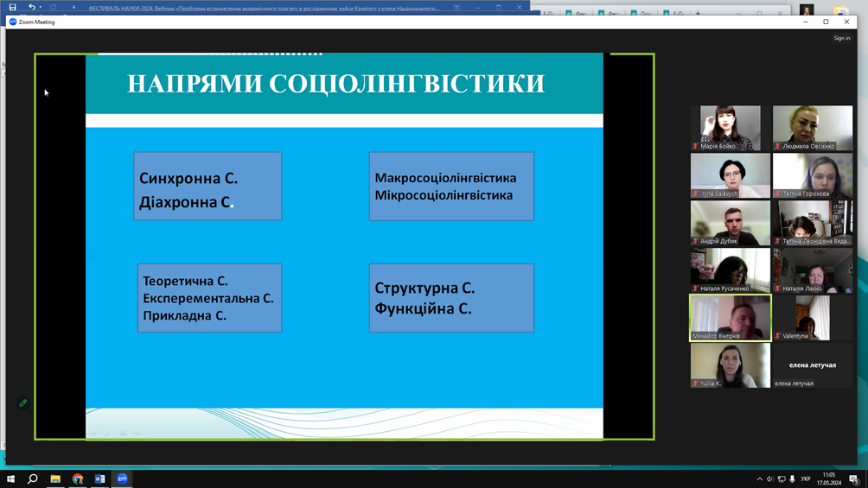Open Zoom from the Windows taskbar
The image size is (868, 488).
pos(122,478)
